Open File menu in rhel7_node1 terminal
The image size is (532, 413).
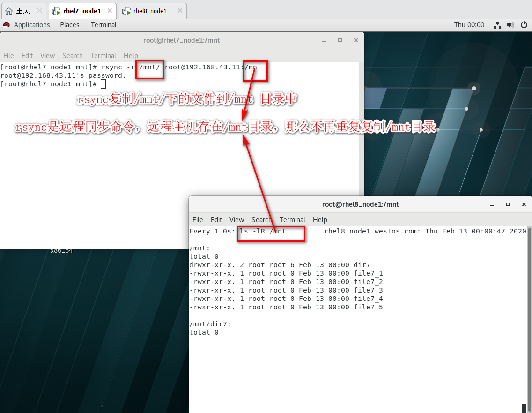pos(8,56)
